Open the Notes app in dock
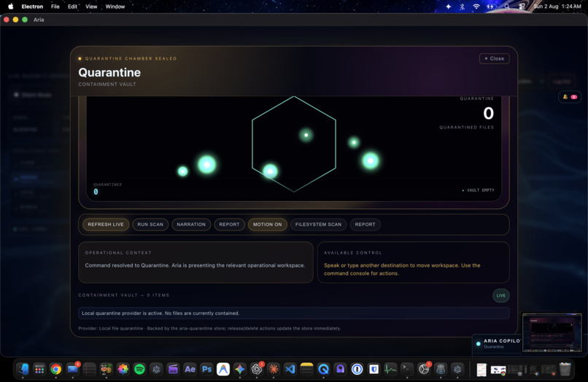The width and height of the screenshot is (588, 382). pos(306,370)
